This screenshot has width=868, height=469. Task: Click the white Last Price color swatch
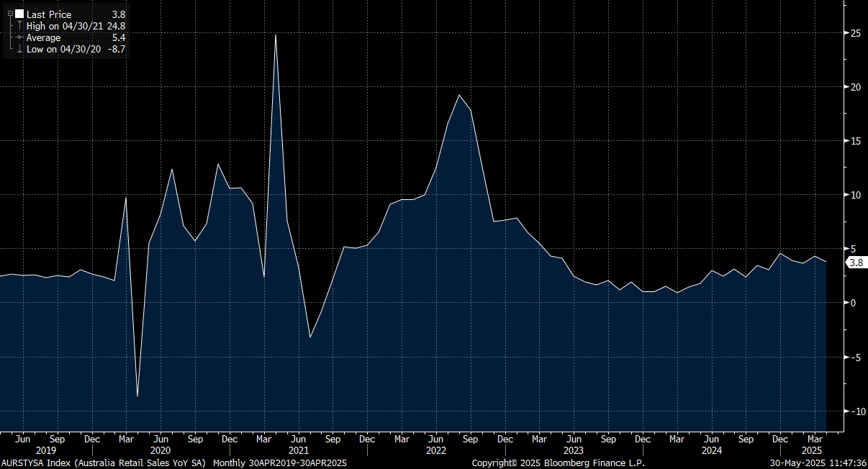pyautogui.click(x=19, y=14)
